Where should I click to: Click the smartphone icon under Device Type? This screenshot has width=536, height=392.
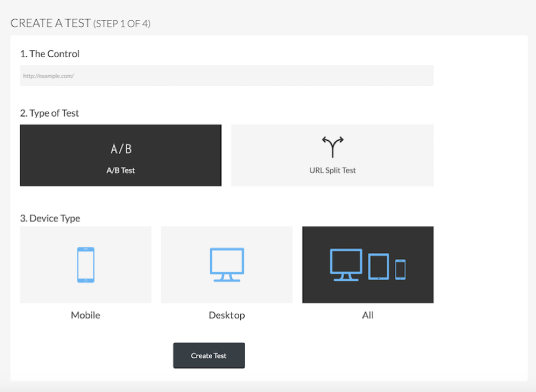click(x=85, y=264)
